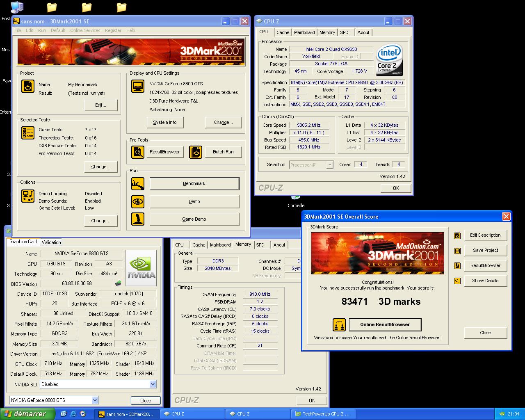Click the GPU Clock 710 MHz value
The height and width of the screenshot is (420, 525).
point(53,364)
